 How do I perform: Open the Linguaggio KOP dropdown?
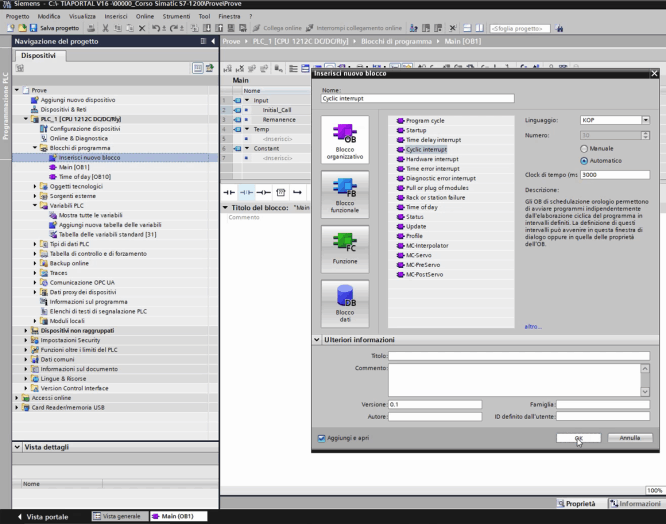tap(646, 120)
